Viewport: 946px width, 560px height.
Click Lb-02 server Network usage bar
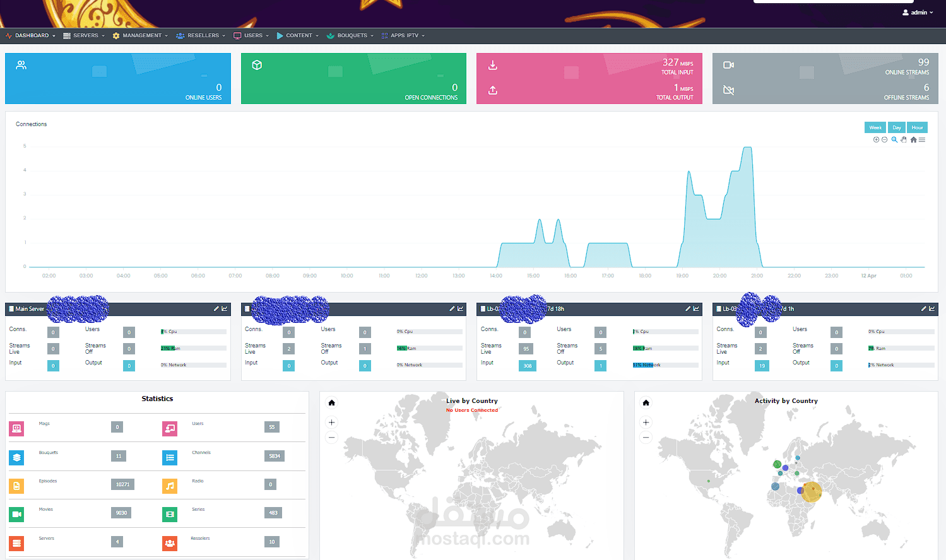click(666, 365)
